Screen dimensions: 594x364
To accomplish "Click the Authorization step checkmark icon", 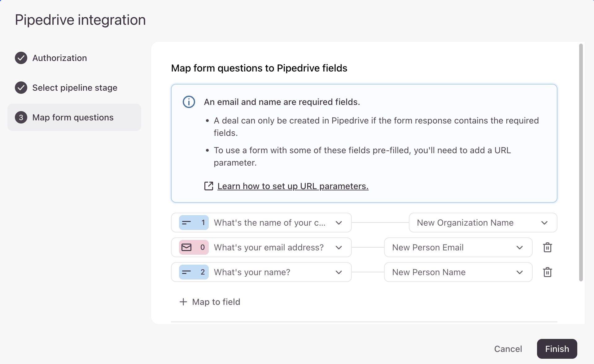I will point(21,58).
